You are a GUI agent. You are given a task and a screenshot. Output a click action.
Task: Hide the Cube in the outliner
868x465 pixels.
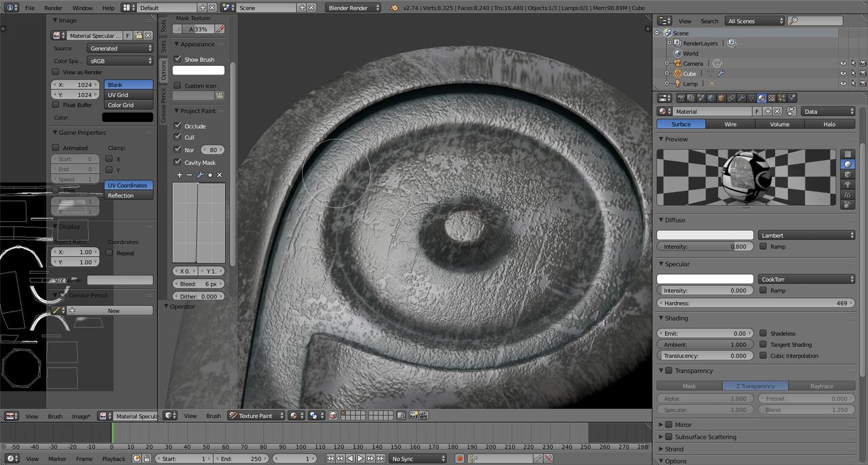(843, 73)
